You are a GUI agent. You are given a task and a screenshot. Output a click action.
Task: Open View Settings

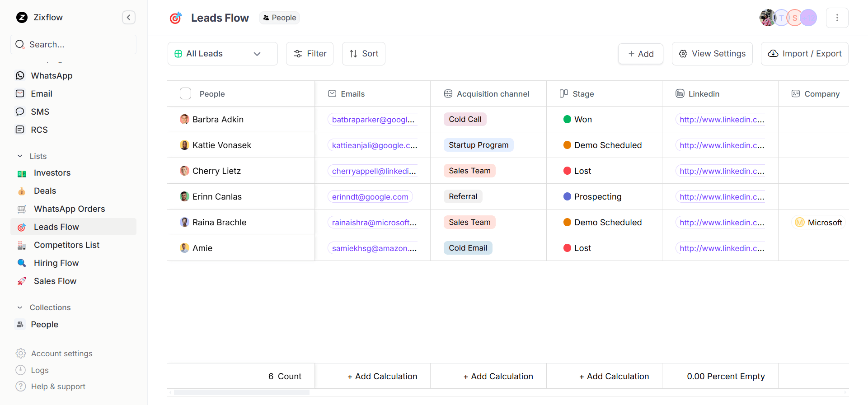pos(712,54)
